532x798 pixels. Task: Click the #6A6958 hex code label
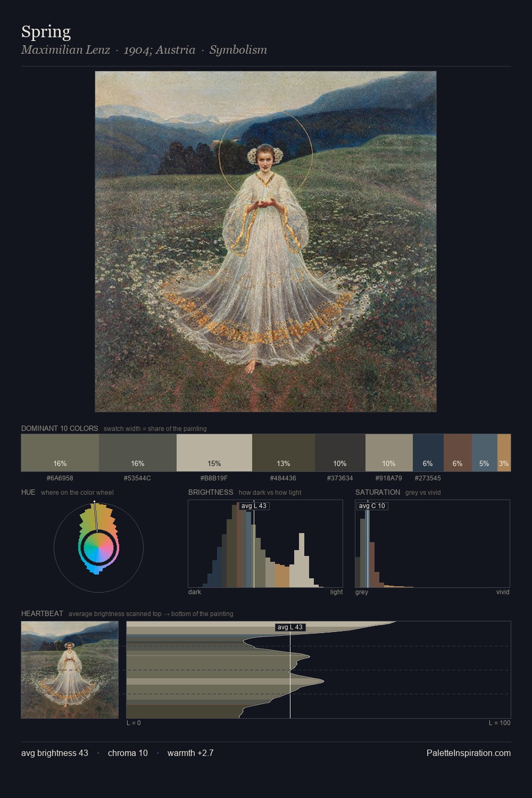[x=60, y=478]
